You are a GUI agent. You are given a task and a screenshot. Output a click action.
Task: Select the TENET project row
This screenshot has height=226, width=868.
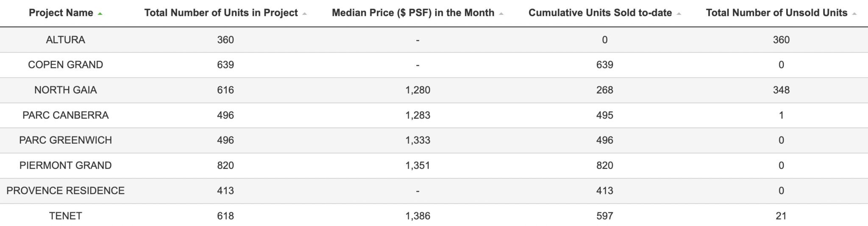(434, 216)
